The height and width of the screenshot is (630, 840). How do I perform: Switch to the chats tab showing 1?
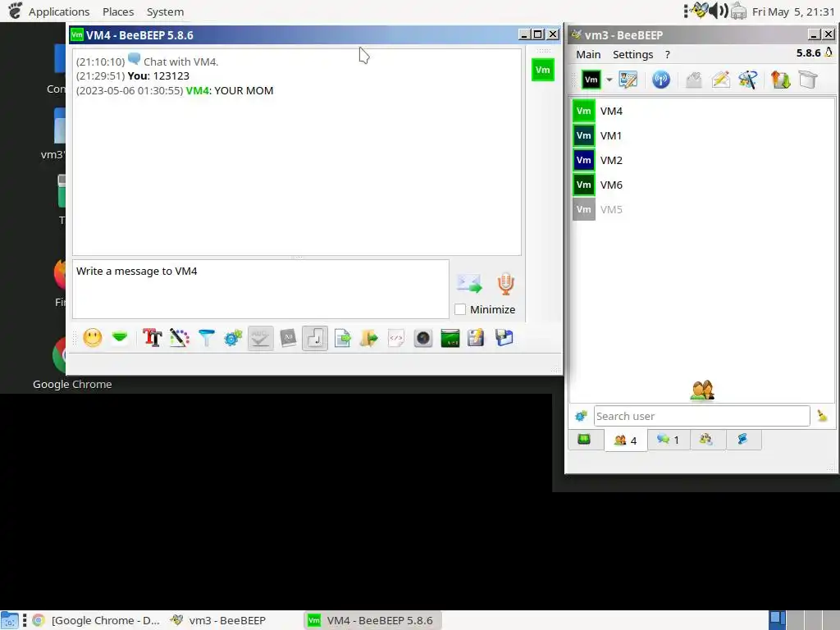coord(668,440)
